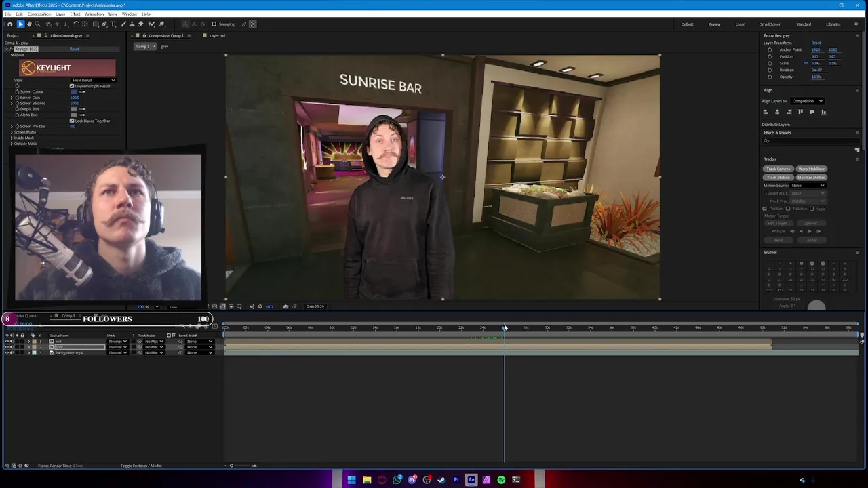Select the Eraser tool
This screenshot has width=868, height=488.
point(141,24)
